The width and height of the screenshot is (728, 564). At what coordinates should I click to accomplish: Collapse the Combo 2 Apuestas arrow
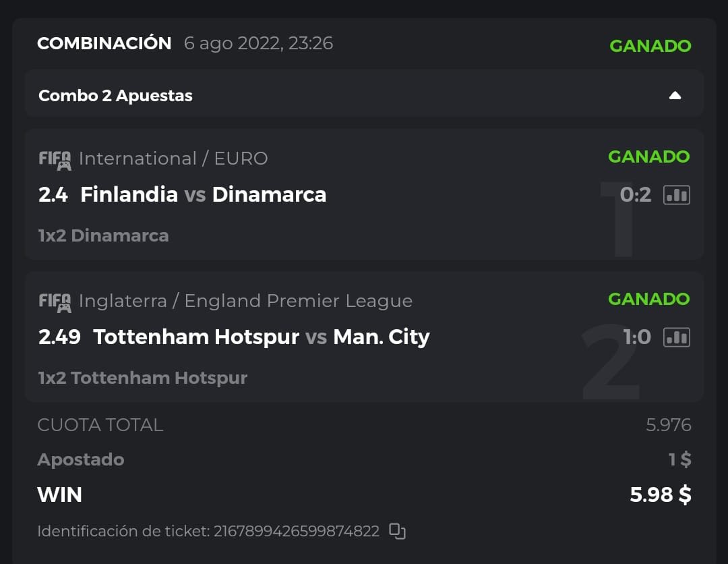[x=675, y=96]
